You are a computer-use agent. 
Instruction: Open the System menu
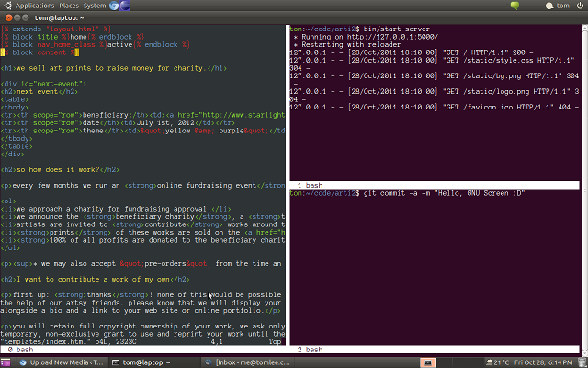tap(95, 6)
